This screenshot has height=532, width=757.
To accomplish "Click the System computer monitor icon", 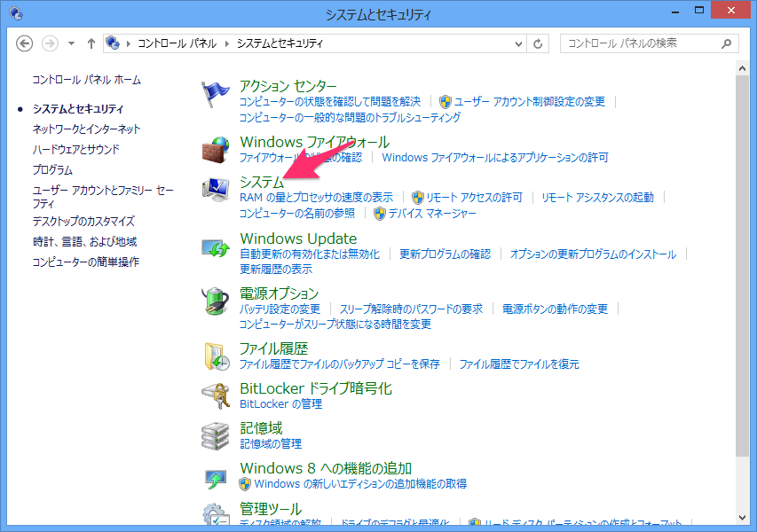I will click(x=216, y=190).
